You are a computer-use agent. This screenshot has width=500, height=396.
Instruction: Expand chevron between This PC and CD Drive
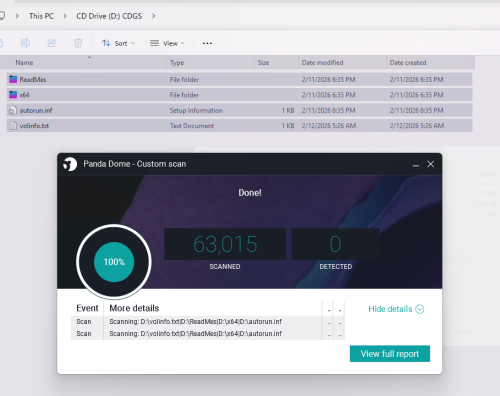pyautogui.click(x=65, y=16)
